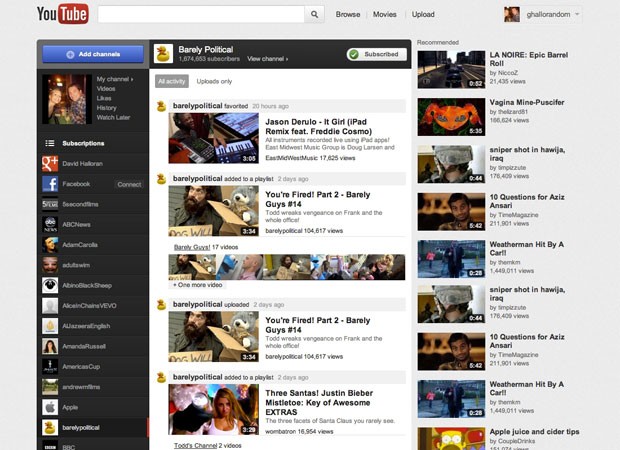Image resolution: width=620 pixels, height=450 pixels.
Task: Click the Barely Political duck avatar
Action: pyautogui.click(x=163, y=54)
